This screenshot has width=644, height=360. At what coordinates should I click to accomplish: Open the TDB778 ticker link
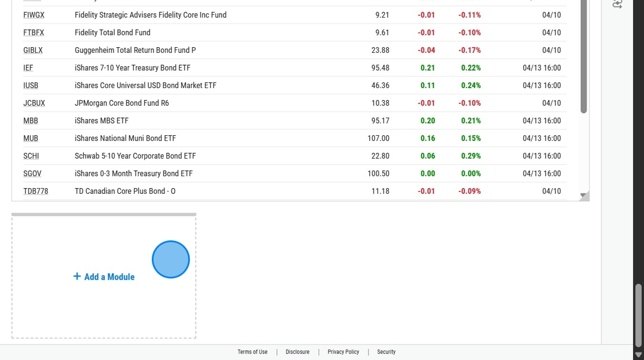pyautogui.click(x=36, y=192)
